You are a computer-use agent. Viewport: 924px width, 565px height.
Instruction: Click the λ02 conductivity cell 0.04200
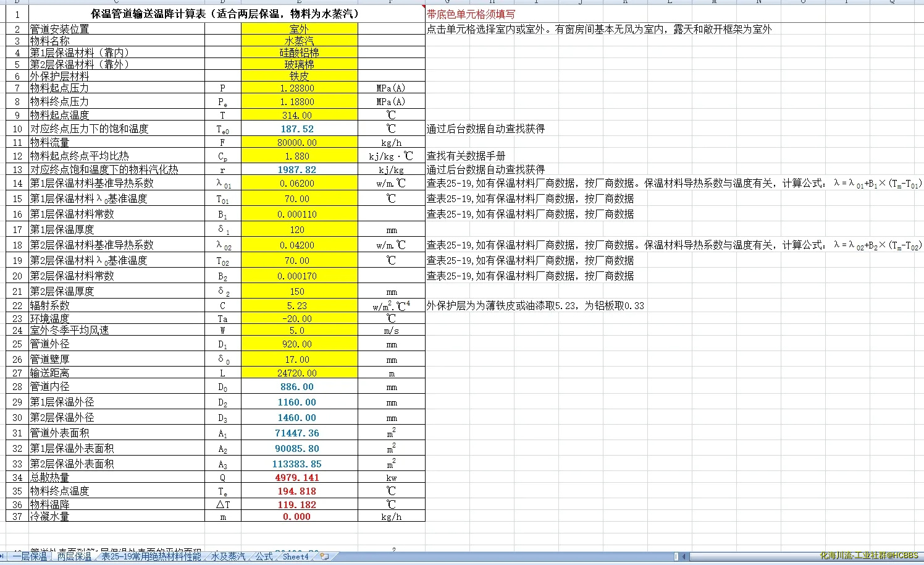tap(300, 245)
